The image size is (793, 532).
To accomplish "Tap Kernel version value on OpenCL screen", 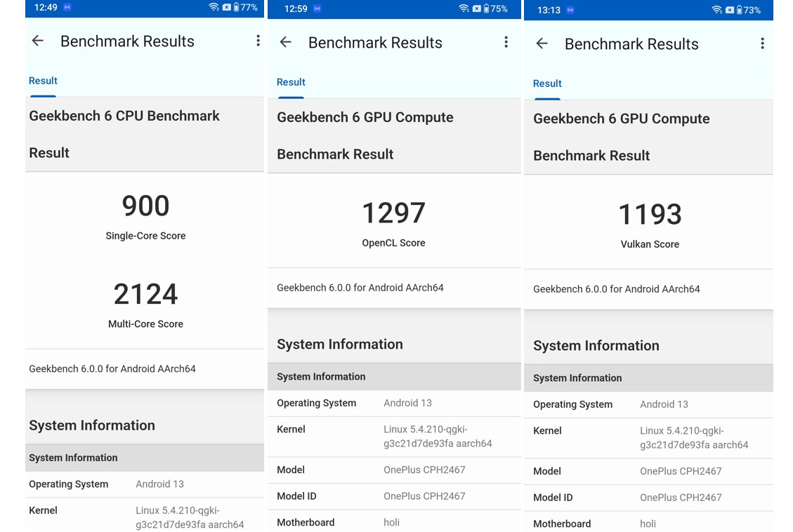I will point(438,436).
